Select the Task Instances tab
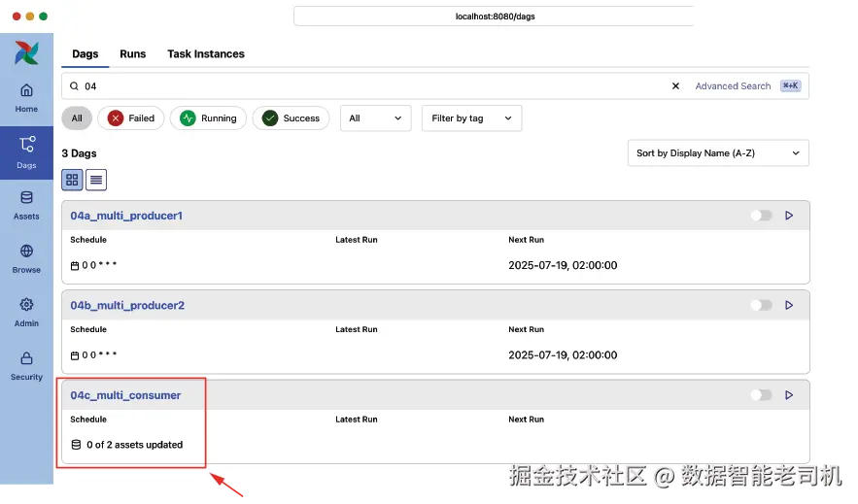 [206, 54]
